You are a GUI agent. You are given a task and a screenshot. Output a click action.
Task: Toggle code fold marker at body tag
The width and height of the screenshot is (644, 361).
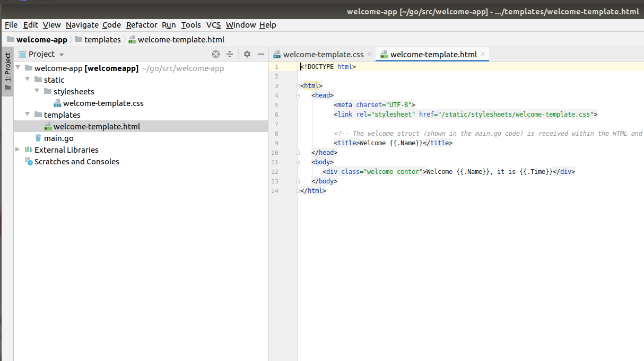tap(298, 162)
